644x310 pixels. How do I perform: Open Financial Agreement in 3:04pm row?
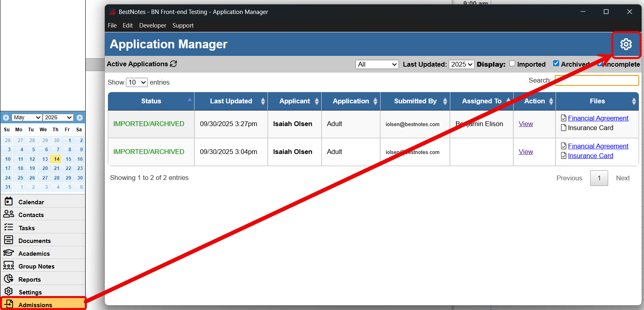598,146
